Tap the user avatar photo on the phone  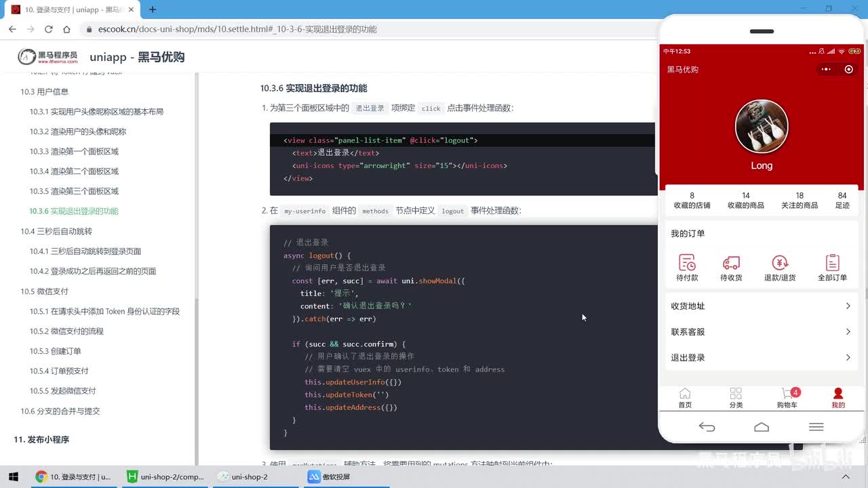[762, 127]
